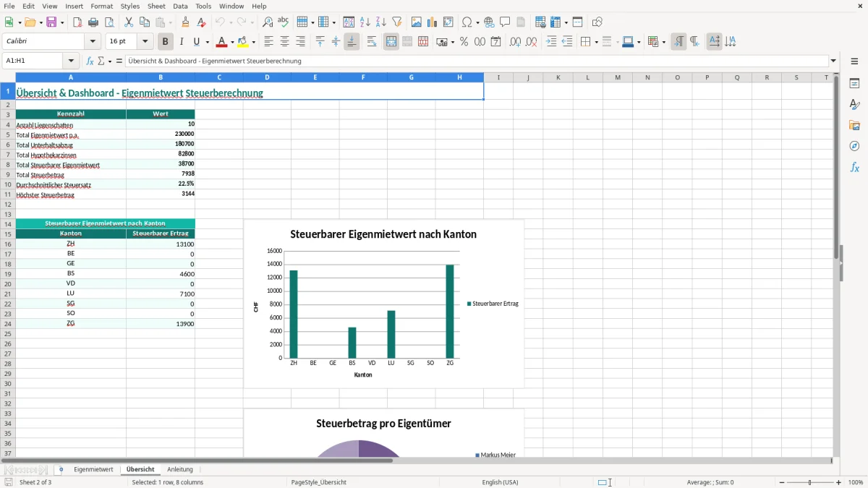Viewport: 868px width, 488px height.
Task: Click the Sort icon
Action: tap(349, 22)
